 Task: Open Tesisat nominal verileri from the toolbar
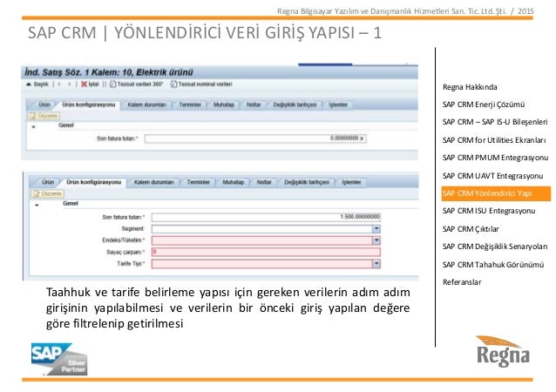201,84
